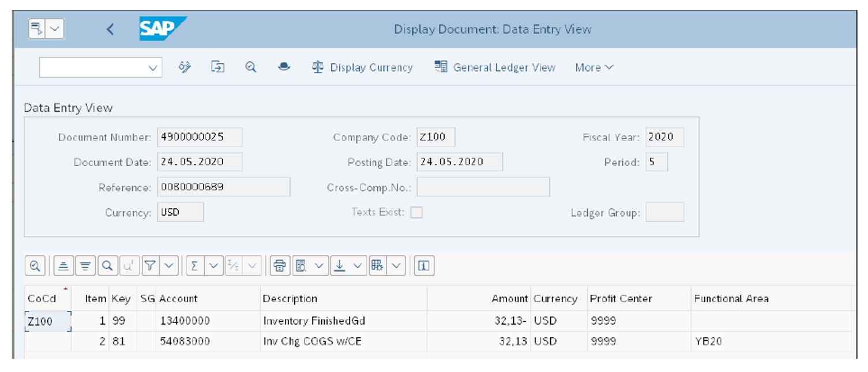Image resolution: width=868 pixels, height=372 pixels.
Task: Click the magnifier search icon in the header toolbar
Action: (x=250, y=67)
